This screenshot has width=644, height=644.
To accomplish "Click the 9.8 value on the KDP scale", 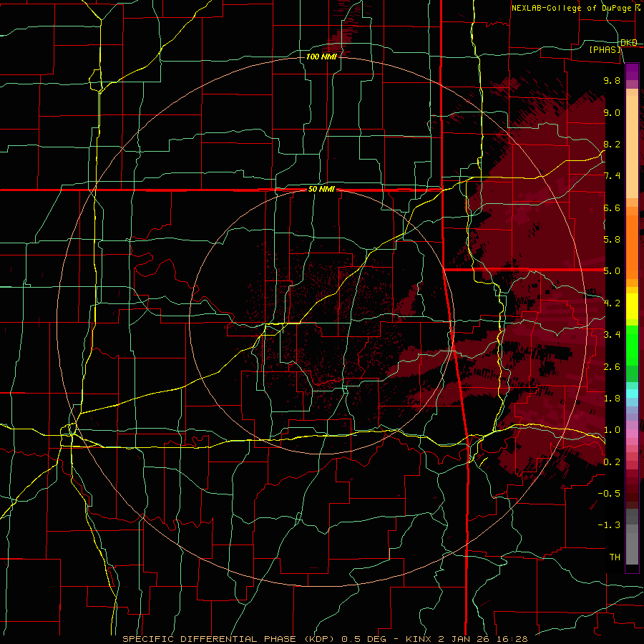I will click(x=612, y=81).
